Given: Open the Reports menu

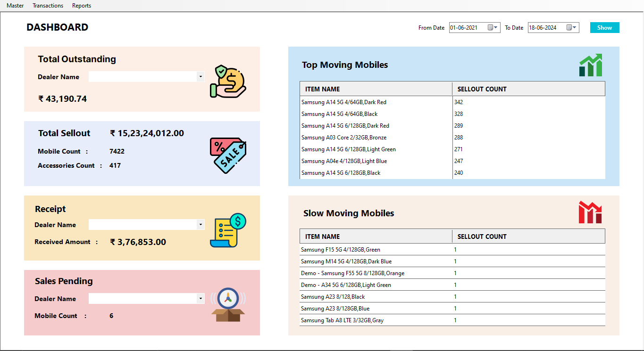Looking at the screenshot, I should click(x=82, y=6).
